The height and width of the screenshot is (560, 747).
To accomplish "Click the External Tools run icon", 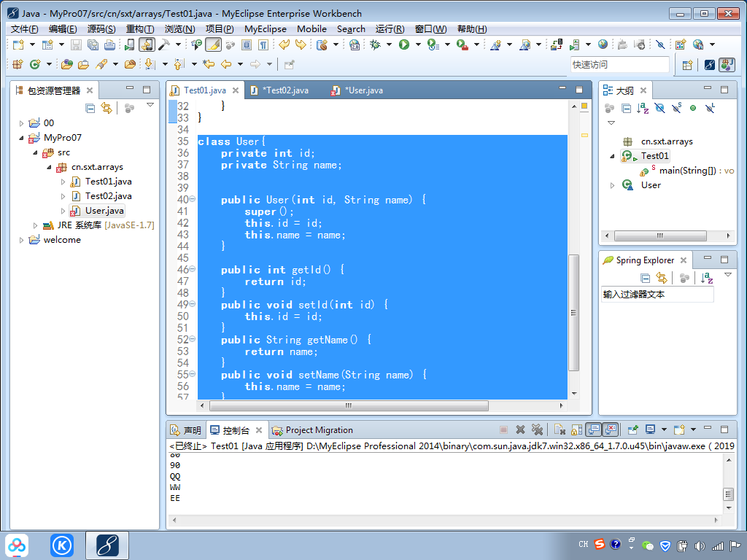I will (462, 44).
